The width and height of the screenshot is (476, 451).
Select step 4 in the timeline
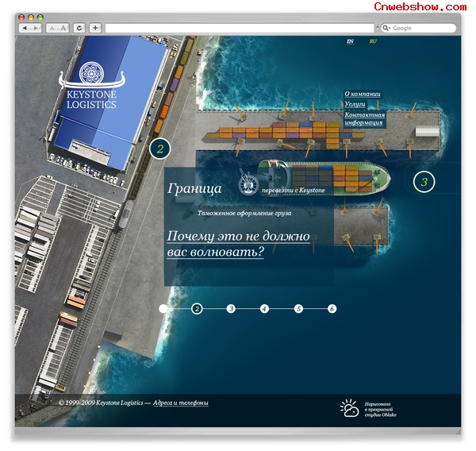coord(264,309)
